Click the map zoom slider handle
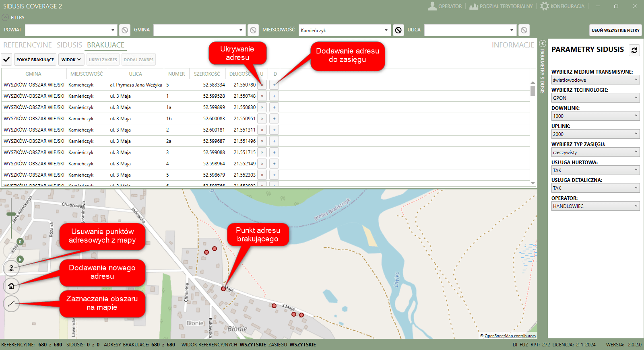 11,214
